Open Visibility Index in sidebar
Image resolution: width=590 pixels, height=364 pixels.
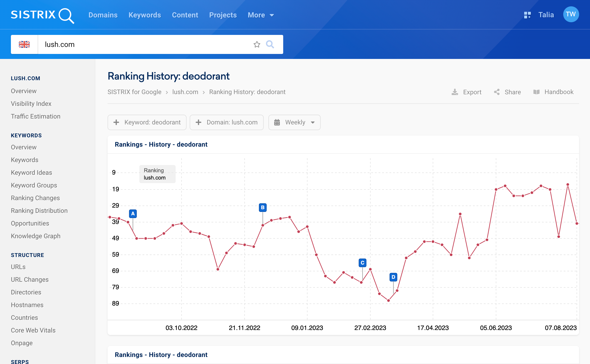point(31,104)
